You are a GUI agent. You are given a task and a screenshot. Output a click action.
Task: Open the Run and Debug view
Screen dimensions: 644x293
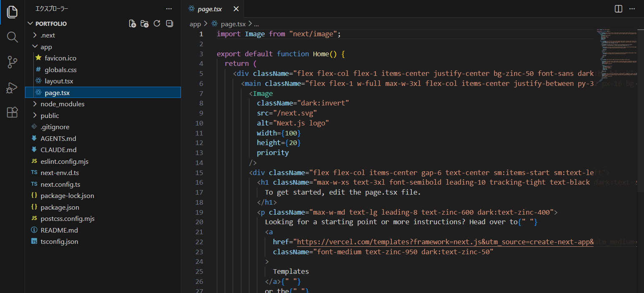point(12,87)
